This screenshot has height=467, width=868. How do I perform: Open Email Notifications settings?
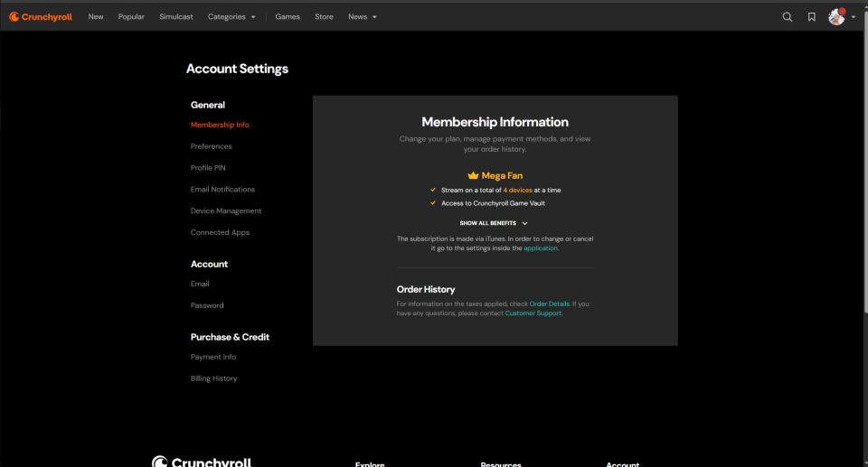click(222, 189)
